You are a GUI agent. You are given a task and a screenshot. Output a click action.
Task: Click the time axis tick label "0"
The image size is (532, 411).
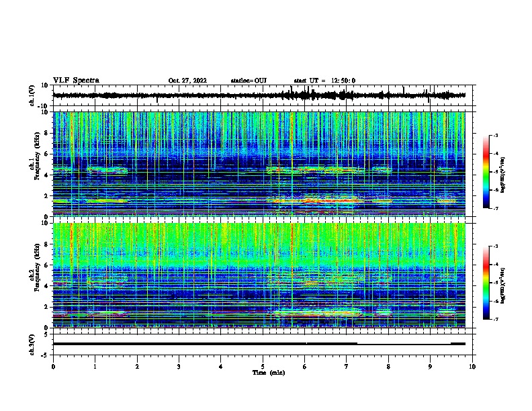(x=53, y=366)
